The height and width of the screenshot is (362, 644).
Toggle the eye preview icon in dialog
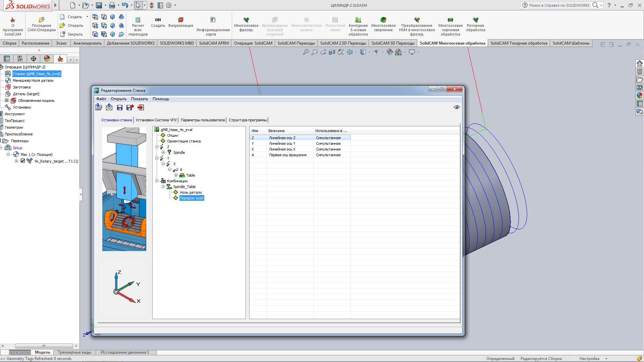457,107
